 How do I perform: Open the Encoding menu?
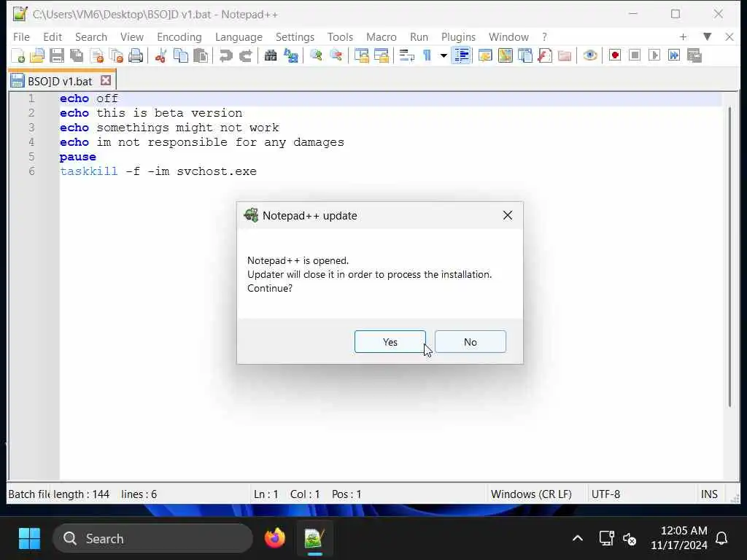coord(179,36)
